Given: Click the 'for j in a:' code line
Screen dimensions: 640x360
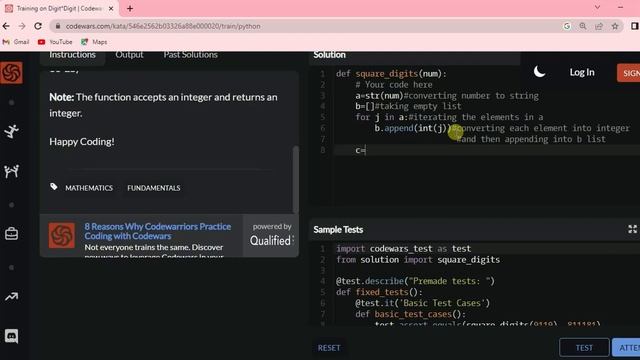Looking at the screenshot, I should 449,117.
